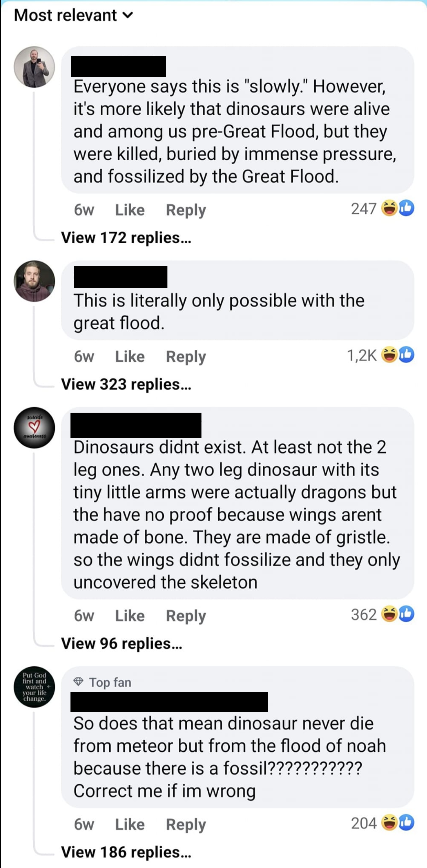This screenshot has height=868, width=427.
Task: Expand View 172 replies
Action: 126,237
